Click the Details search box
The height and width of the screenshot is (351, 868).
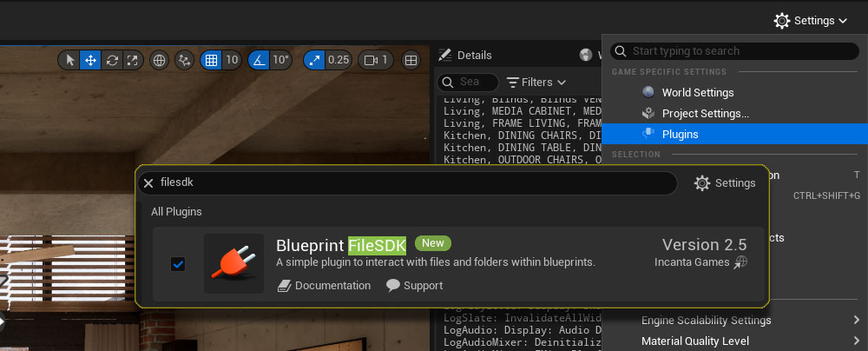click(x=468, y=82)
